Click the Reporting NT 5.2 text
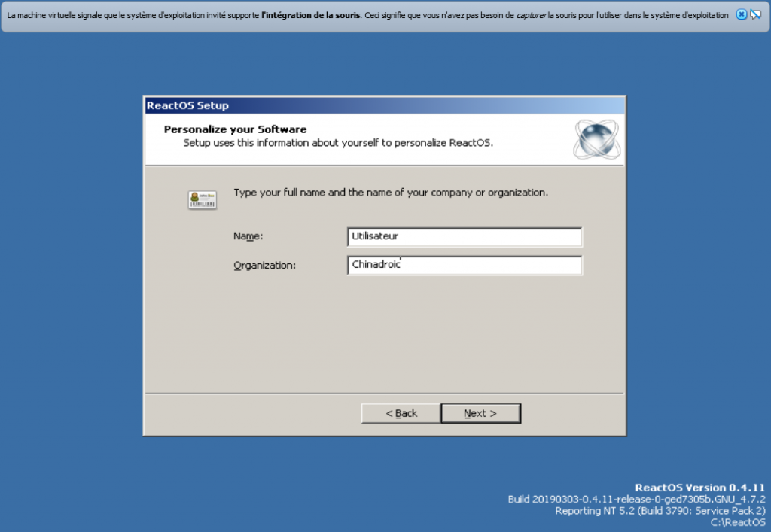Screen dimensions: 771x532 tap(660, 511)
